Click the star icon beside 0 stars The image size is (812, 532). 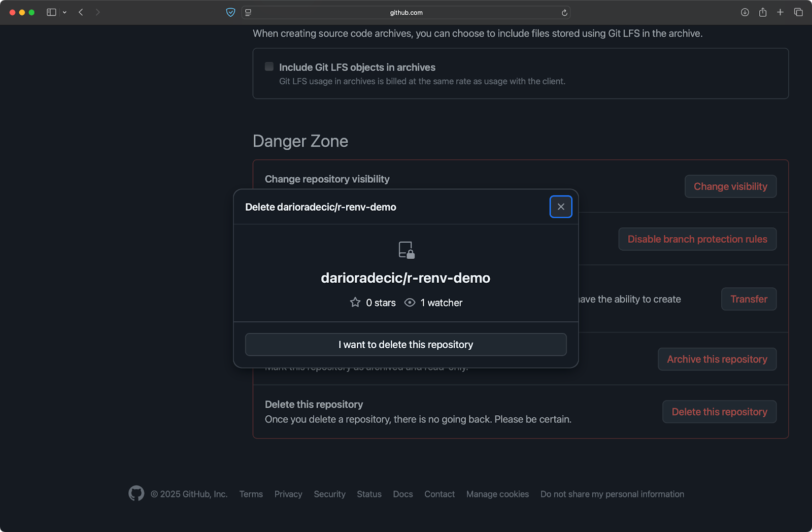[355, 303]
